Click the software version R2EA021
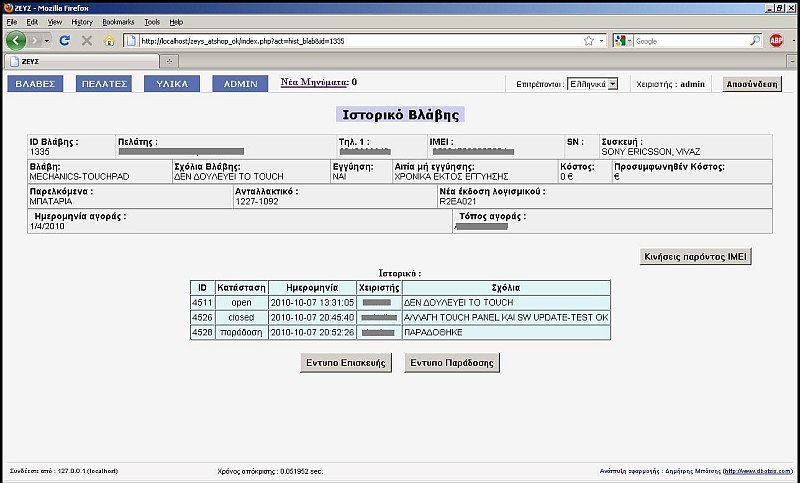 tap(458, 201)
